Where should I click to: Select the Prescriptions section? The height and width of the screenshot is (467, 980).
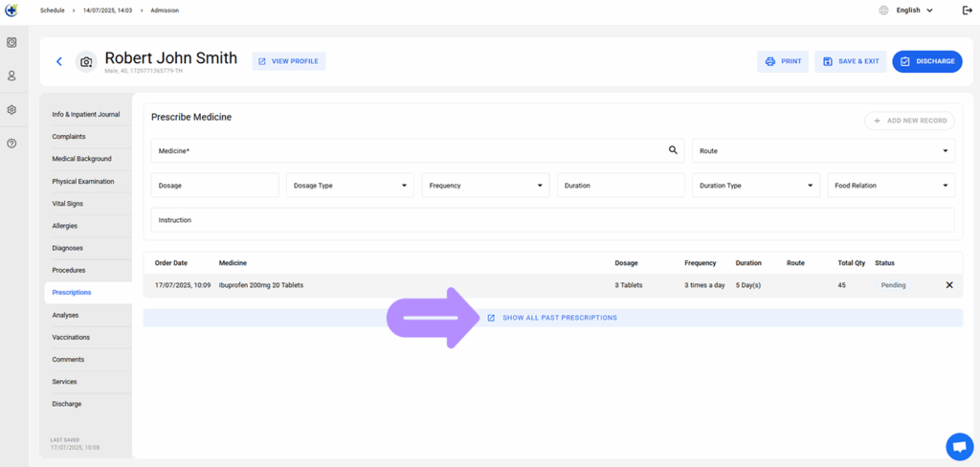click(88, 293)
